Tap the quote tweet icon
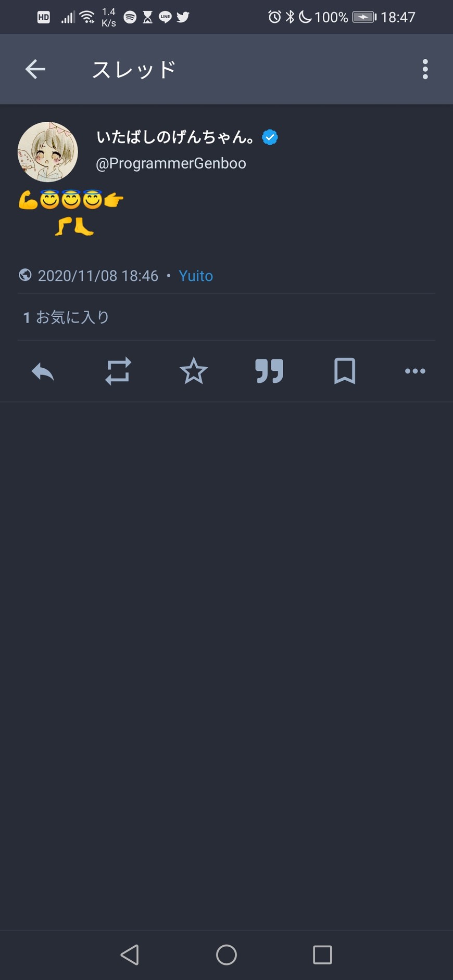 click(x=269, y=371)
